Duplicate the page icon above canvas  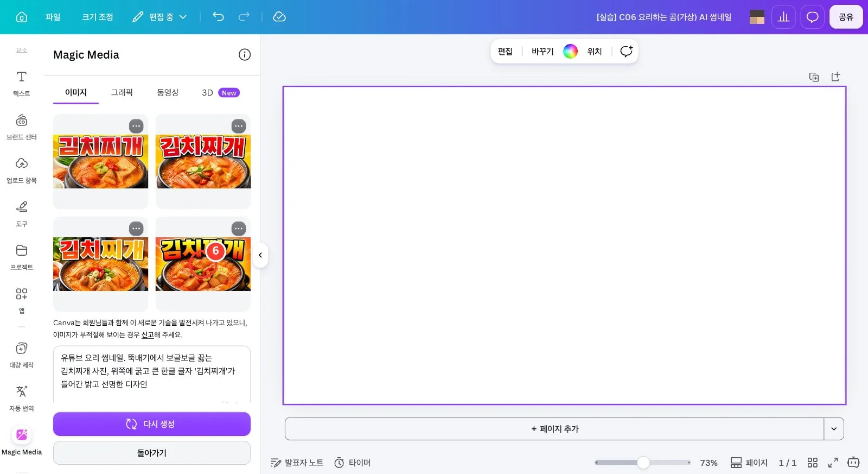(x=814, y=77)
